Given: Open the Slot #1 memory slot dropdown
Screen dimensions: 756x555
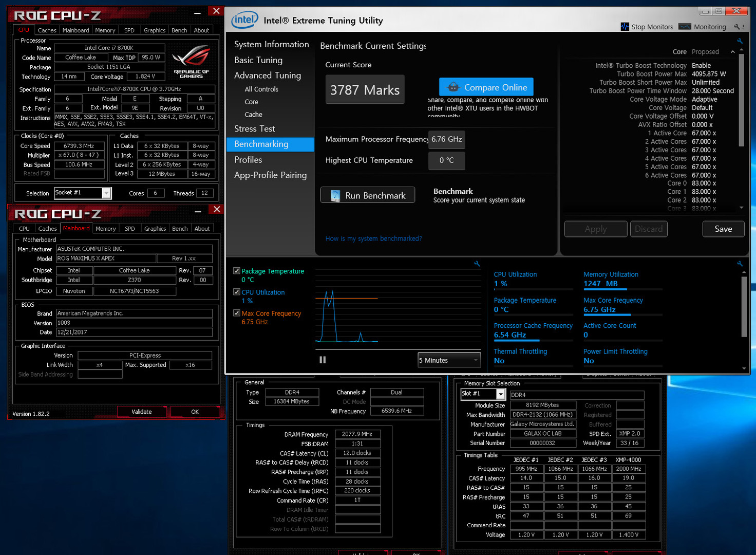Looking at the screenshot, I should pos(500,394).
